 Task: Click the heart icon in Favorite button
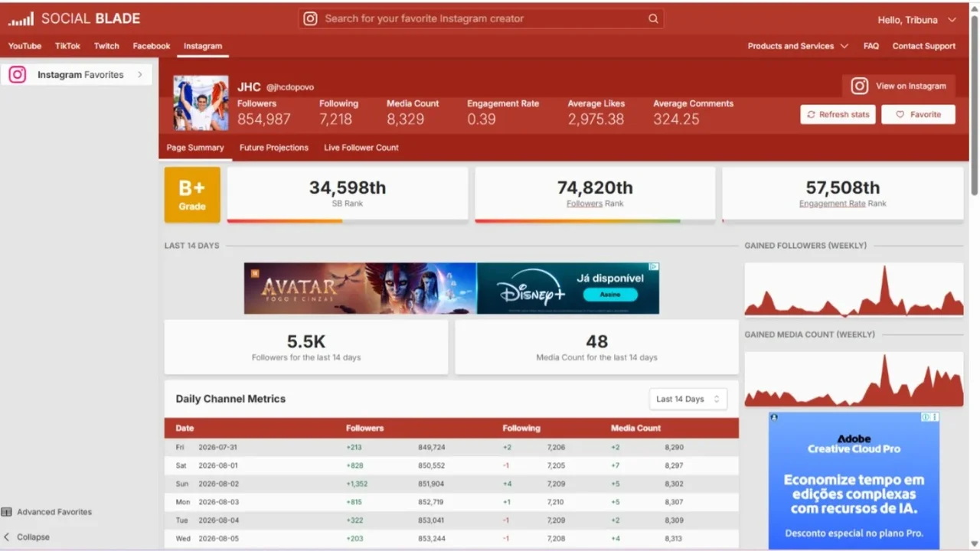900,115
